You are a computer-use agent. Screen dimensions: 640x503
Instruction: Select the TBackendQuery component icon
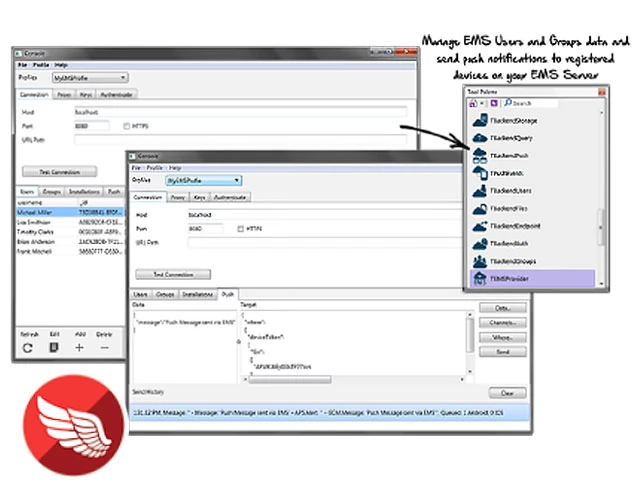(478, 139)
